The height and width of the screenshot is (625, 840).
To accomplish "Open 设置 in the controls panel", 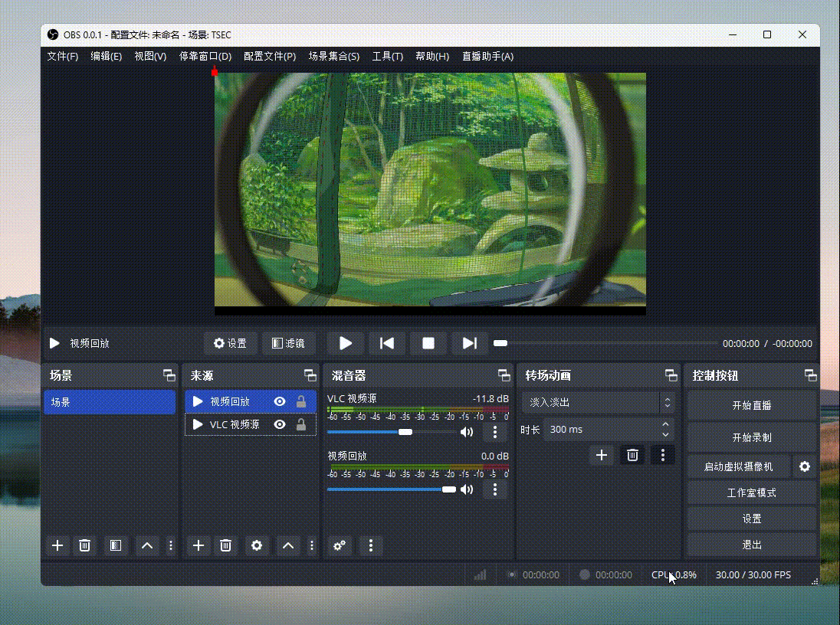I will click(752, 519).
